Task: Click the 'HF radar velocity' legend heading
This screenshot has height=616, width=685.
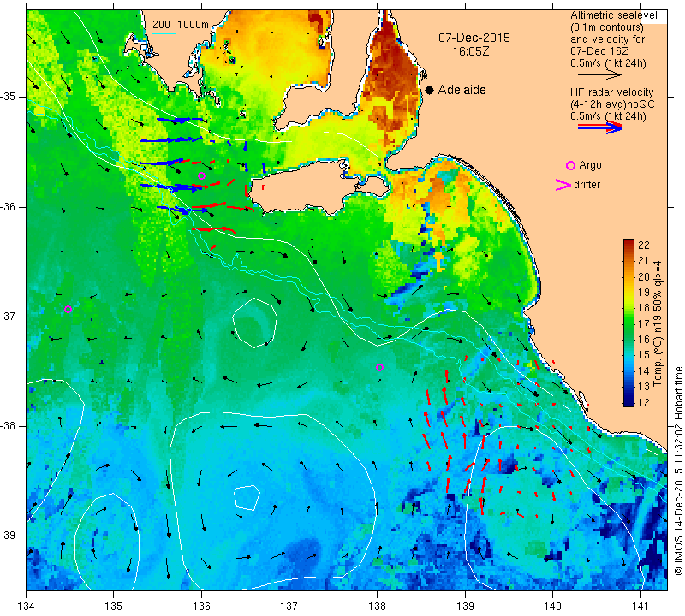Action: (611, 92)
